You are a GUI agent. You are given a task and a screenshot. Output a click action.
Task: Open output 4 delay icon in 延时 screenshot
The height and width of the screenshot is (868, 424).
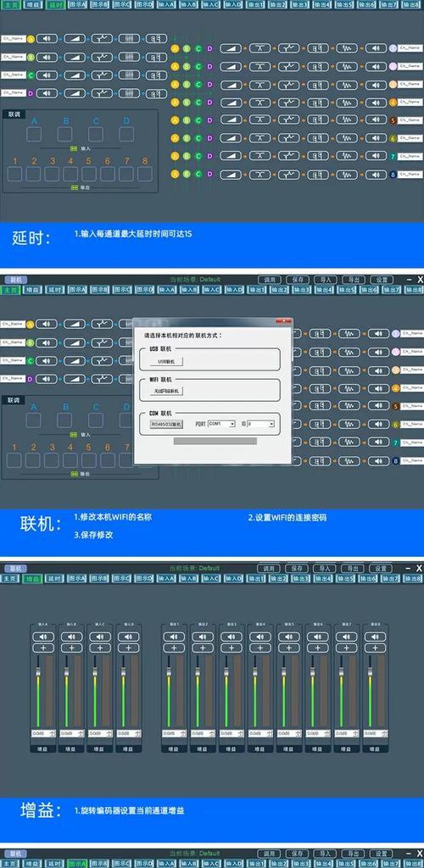318,103
